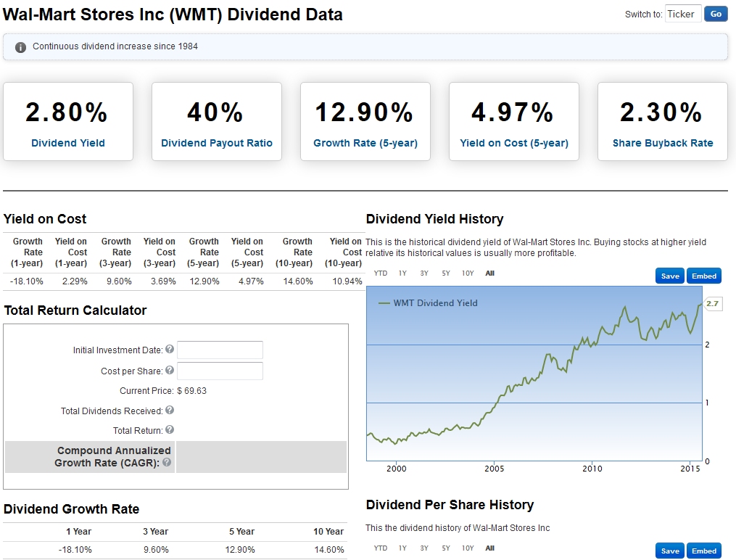736x560 pixels.
Task: Click the Growth Rate (1-year) column header
Action: pyautogui.click(x=28, y=252)
